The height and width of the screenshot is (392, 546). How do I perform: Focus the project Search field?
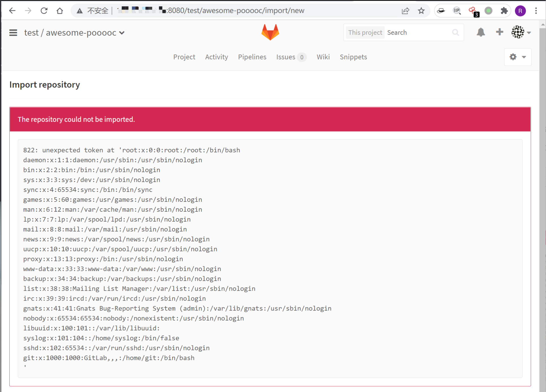click(418, 32)
